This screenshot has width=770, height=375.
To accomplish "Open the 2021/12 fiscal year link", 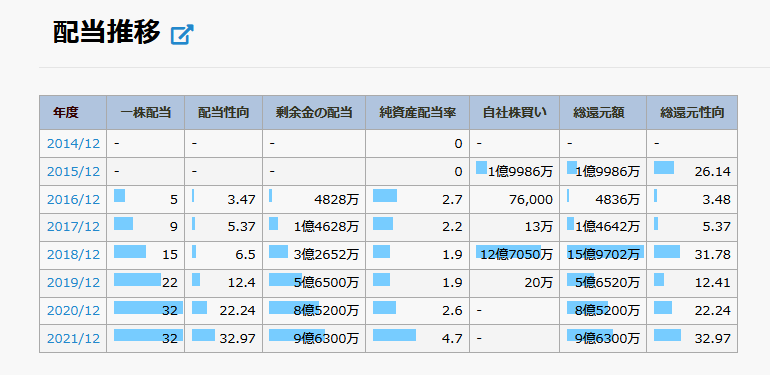I will (x=73, y=339).
